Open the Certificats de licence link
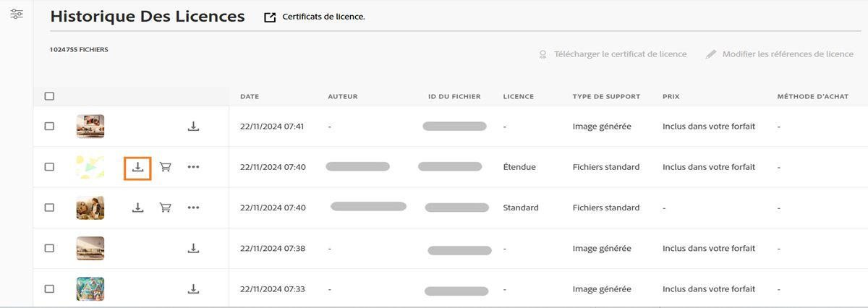The width and height of the screenshot is (868, 308). (x=315, y=17)
